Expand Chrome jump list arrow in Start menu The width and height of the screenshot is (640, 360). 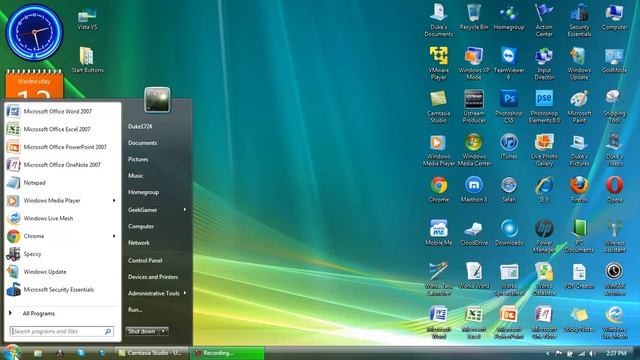(x=114, y=236)
